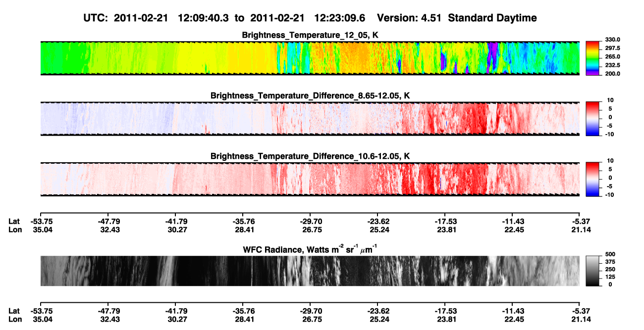Click latitude '-29.70' on the upper axis
Image resolution: width=644 pixels, height=330 pixels.
pos(310,222)
